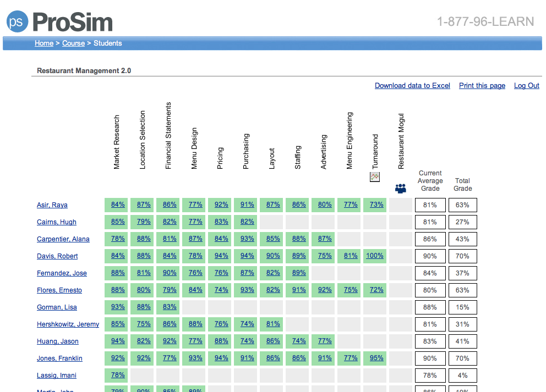Open student Asir, Raya
The image size is (546, 392).
pos(52,205)
